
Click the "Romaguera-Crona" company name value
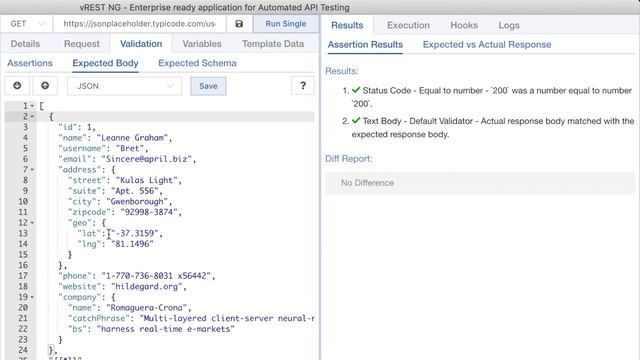147,308
